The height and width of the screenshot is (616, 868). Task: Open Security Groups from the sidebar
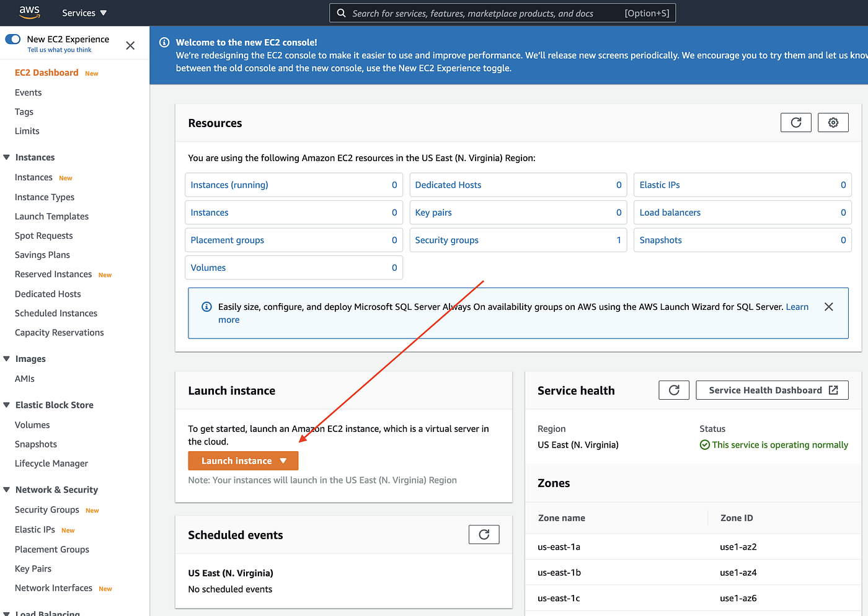click(46, 509)
